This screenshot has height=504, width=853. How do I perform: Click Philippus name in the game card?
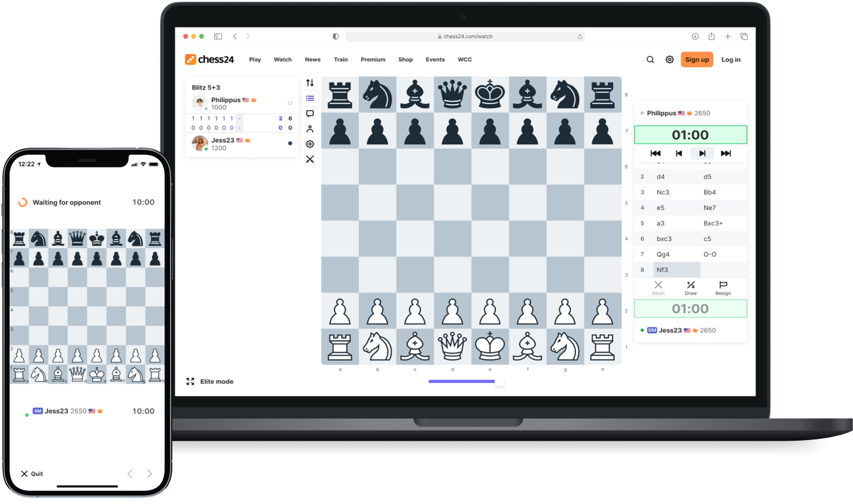[226, 100]
